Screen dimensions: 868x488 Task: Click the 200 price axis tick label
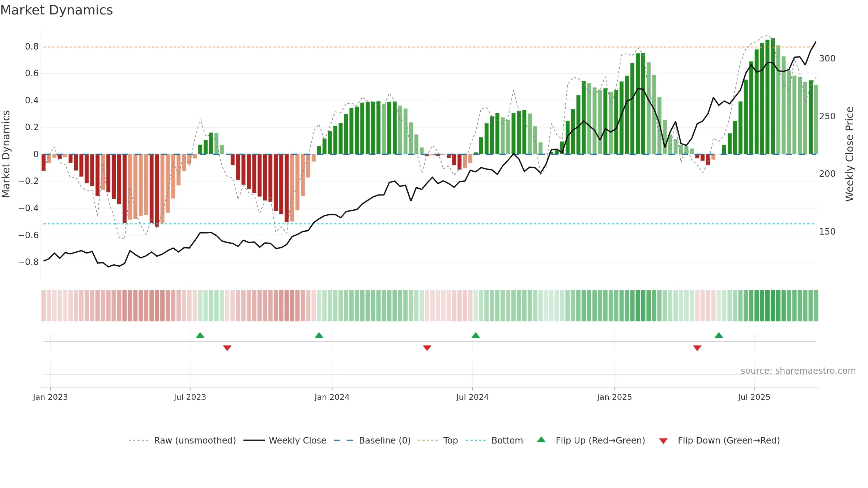pyautogui.click(x=827, y=174)
